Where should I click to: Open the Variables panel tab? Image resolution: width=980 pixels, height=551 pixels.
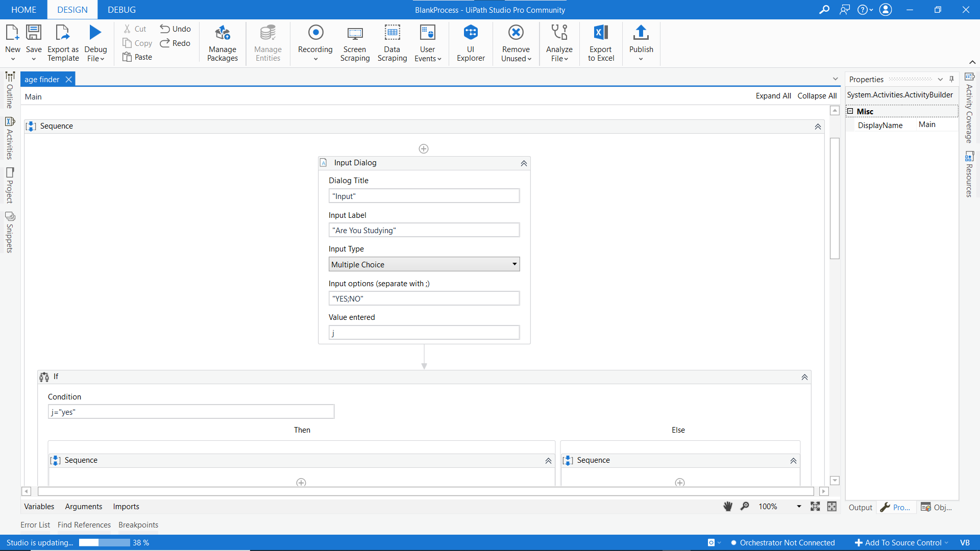(x=39, y=507)
